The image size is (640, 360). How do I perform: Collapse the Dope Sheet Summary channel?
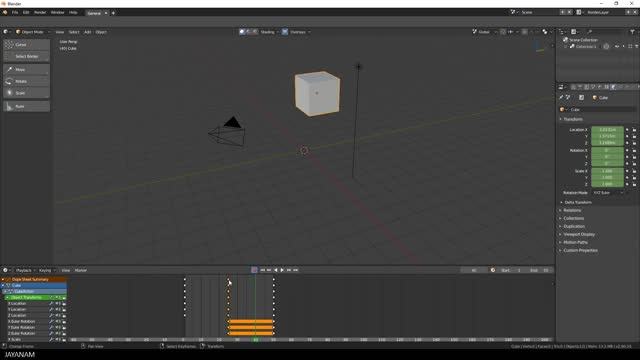coord(3,280)
